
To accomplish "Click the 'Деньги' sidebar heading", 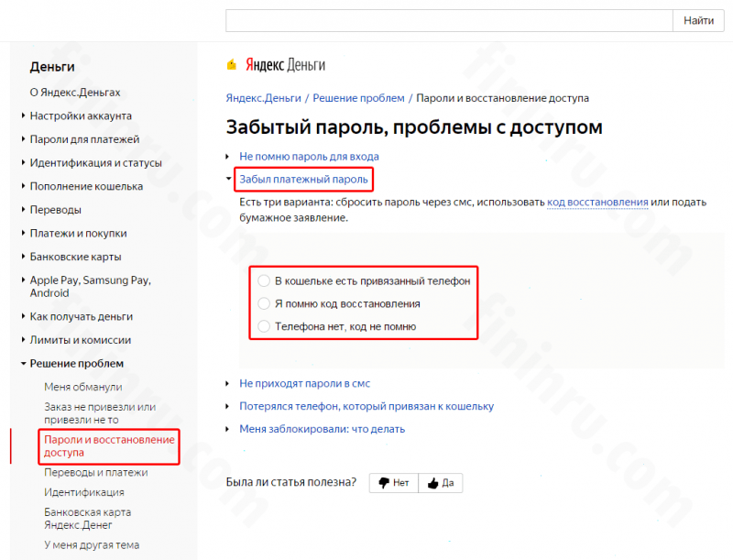I will 52,67.
